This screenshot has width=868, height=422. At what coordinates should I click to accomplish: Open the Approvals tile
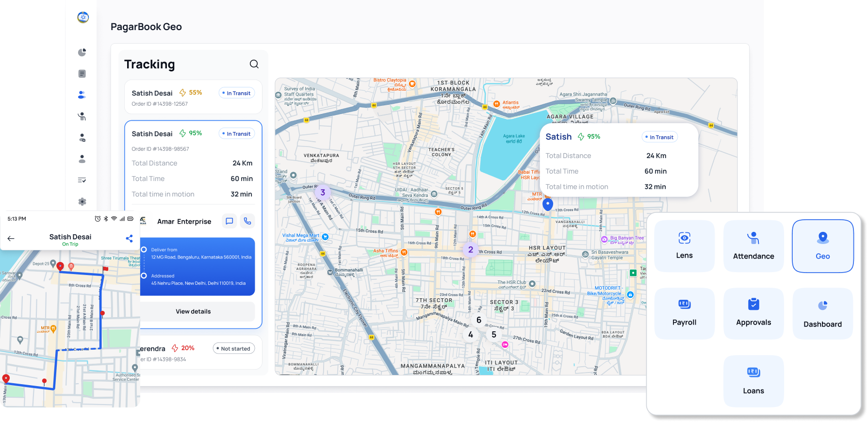[x=753, y=313]
